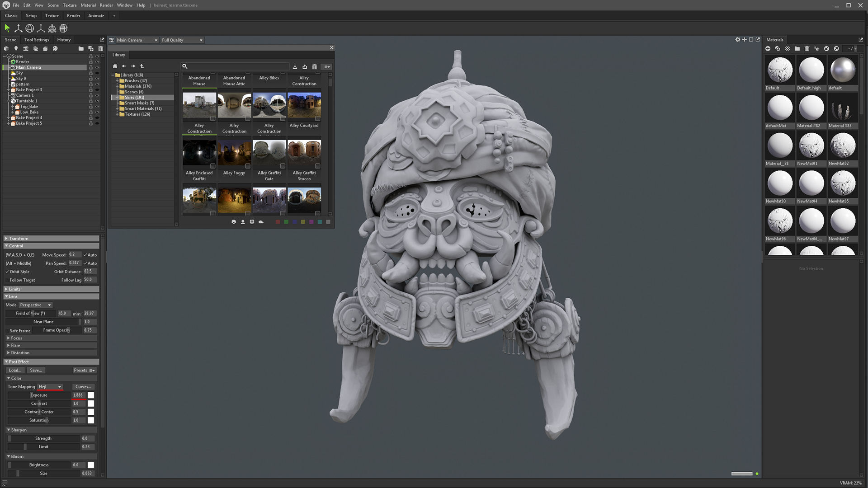Switch to Animate workspace tab

coord(96,16)
